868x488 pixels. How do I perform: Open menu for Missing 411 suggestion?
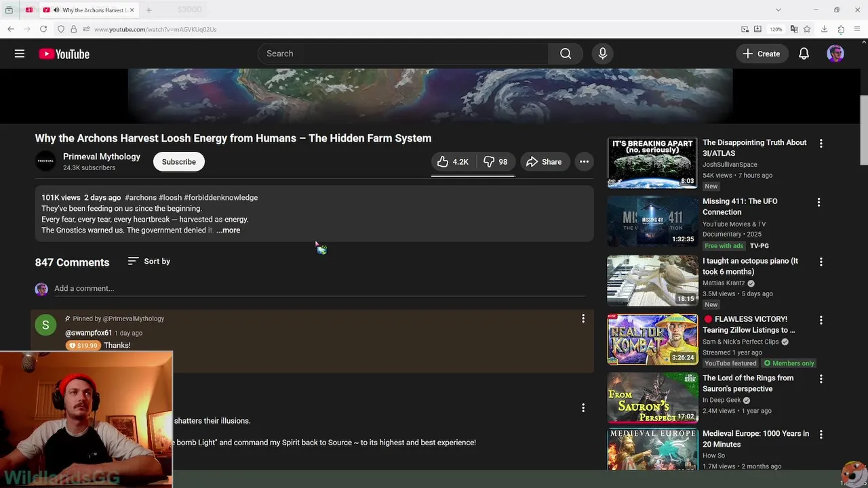(818, 203)
